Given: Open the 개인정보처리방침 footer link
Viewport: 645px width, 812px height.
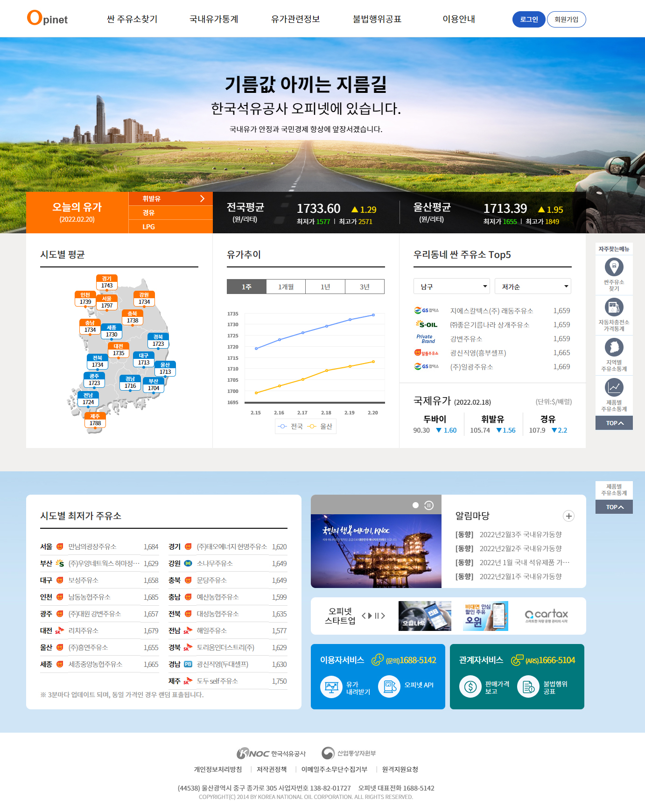Looking at the screenshot, I should (x=218, y=769).
